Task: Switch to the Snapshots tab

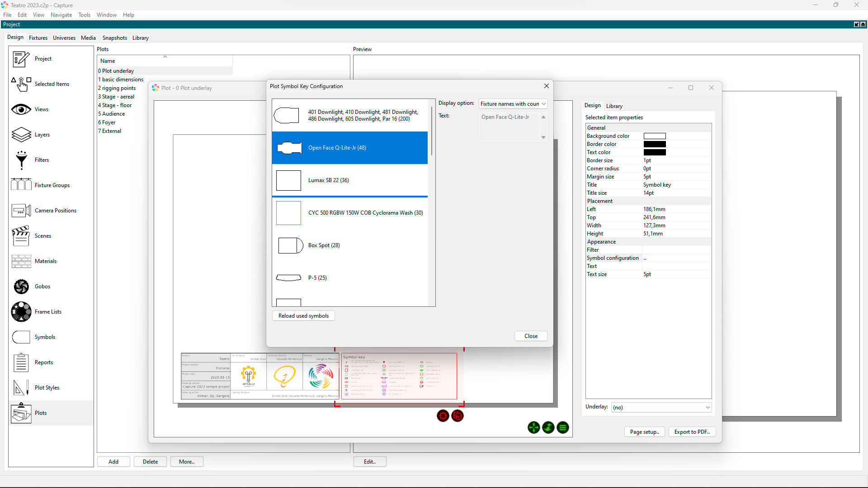Action: [x=115, y=38]
